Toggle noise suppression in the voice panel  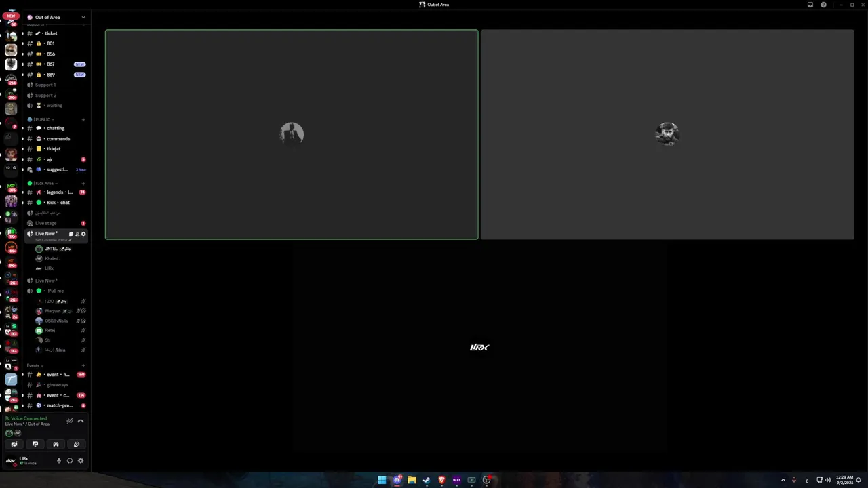coord(69,421)
